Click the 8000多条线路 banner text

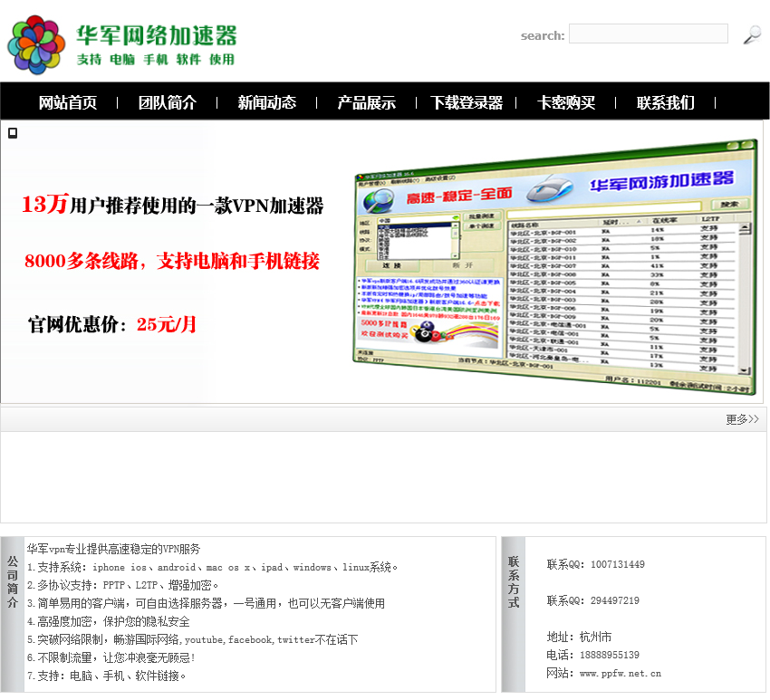coord(172,261)
